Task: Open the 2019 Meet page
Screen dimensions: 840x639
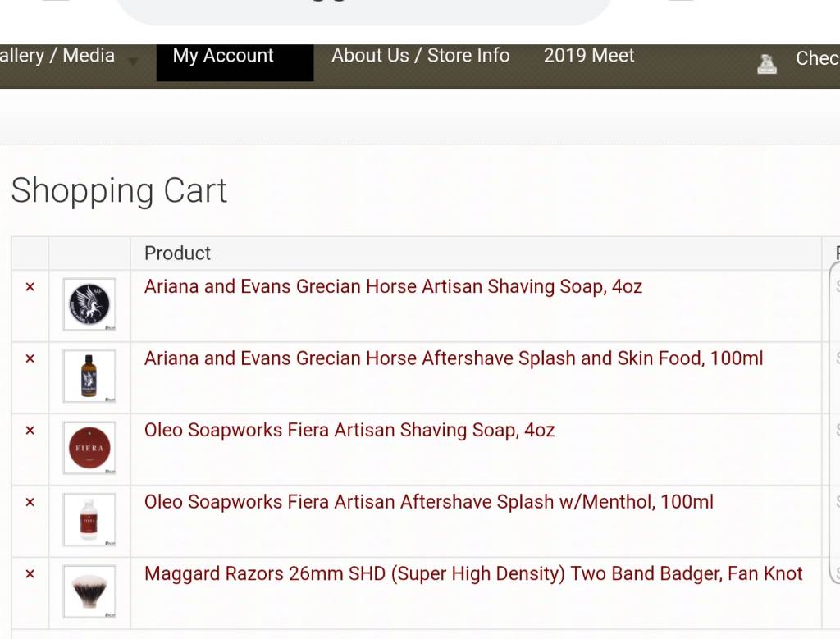Action: click(x=589, y=56)
